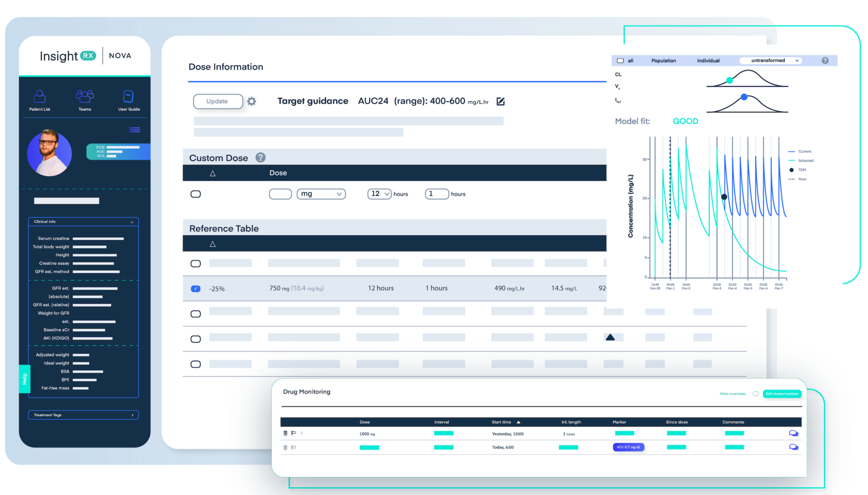This screenshot has height=495, width=868.
Task: Click the Start time column header
Action: pos(501,422)
